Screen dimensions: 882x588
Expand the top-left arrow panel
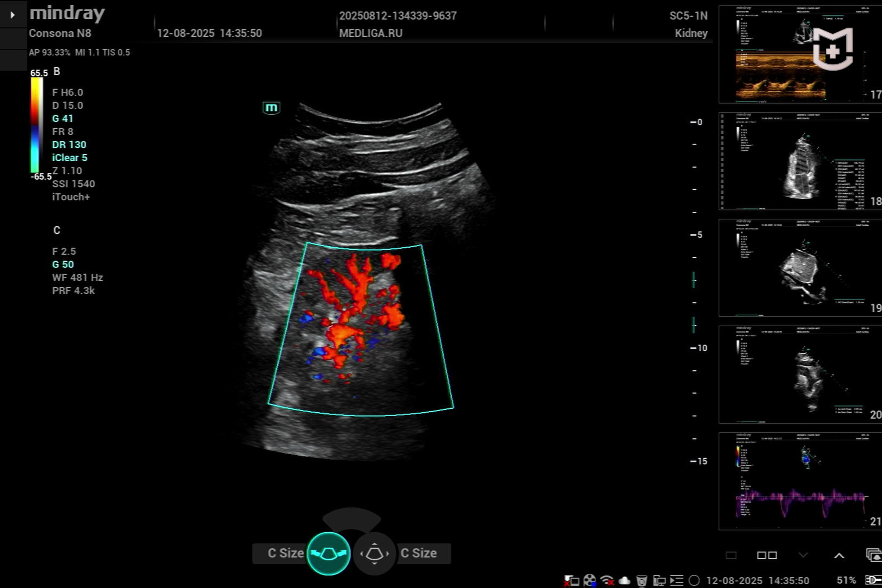coord(12,15)
